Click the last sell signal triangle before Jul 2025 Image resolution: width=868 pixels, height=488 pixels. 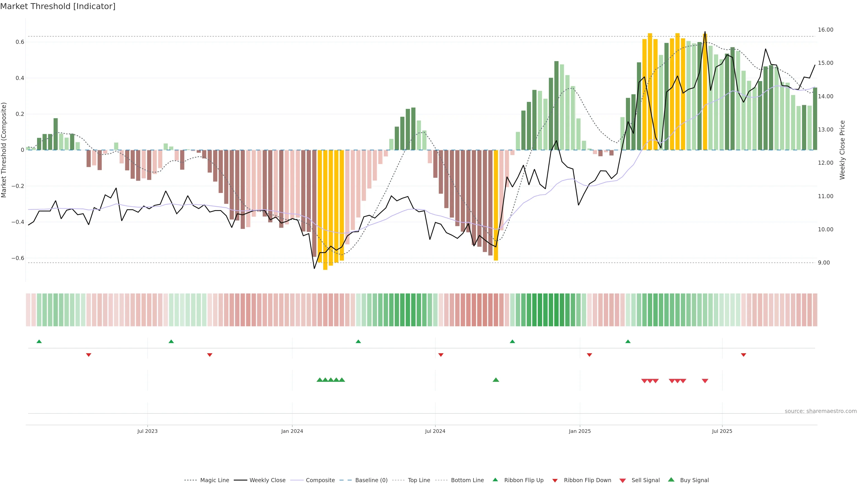(x=705, y=381)
